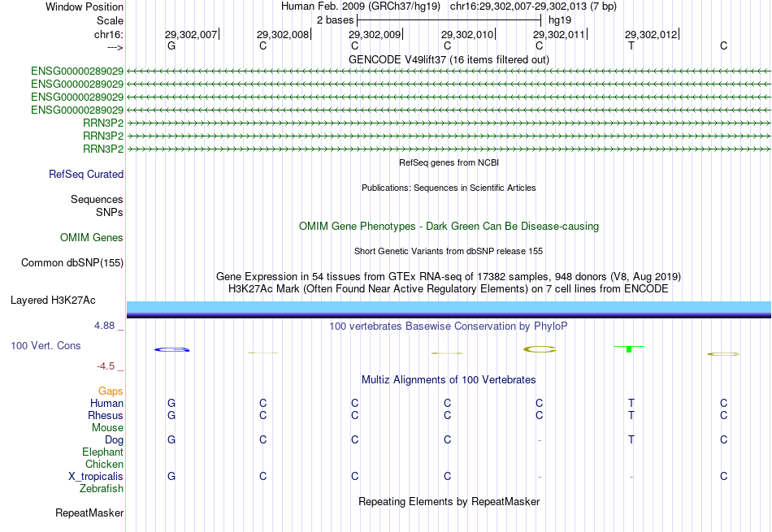The height and width of the screenshot is (532, 772).
Task: Click the last RRN3P2 gene label
Action: [x=103, y=149]
